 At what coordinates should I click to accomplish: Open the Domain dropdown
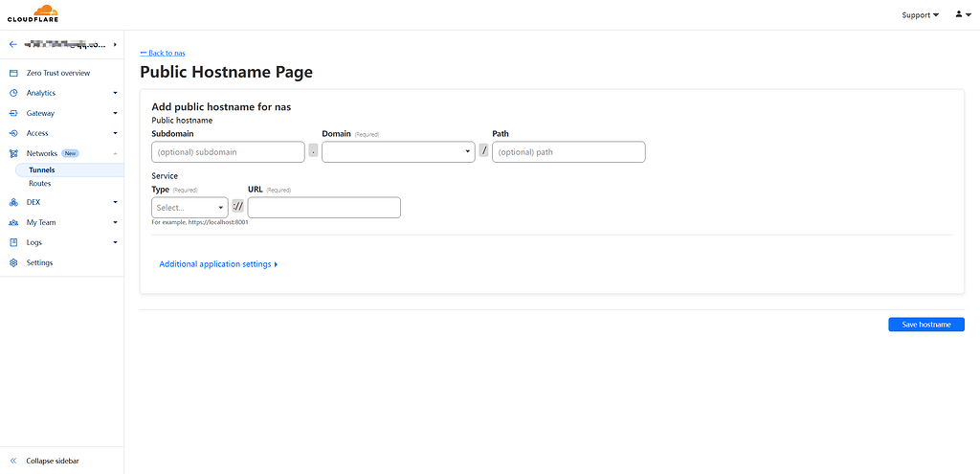tap(398, 152)
